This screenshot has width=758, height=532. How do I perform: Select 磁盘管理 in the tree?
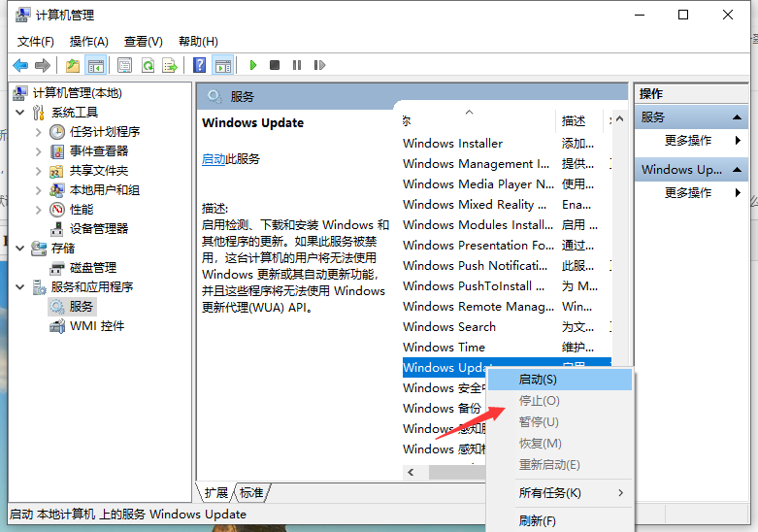point(92,268)
